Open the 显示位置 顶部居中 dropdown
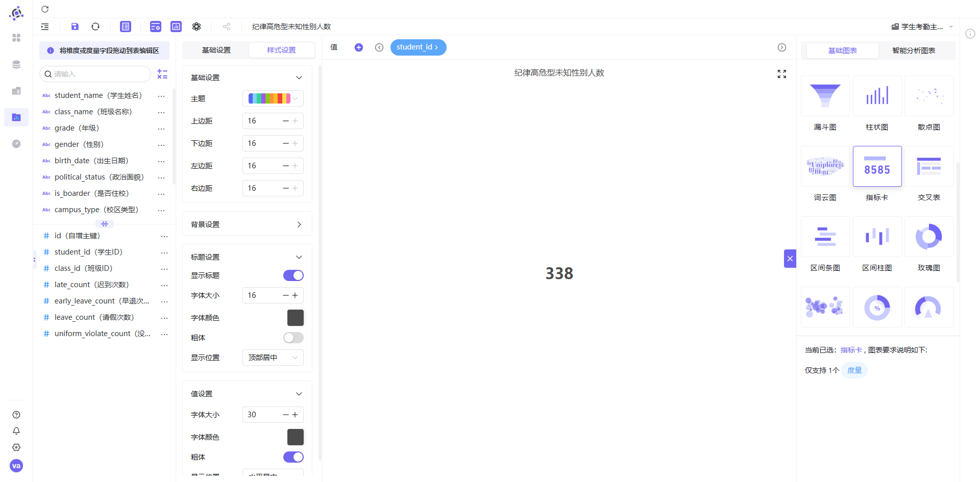 tap(273, 358)
